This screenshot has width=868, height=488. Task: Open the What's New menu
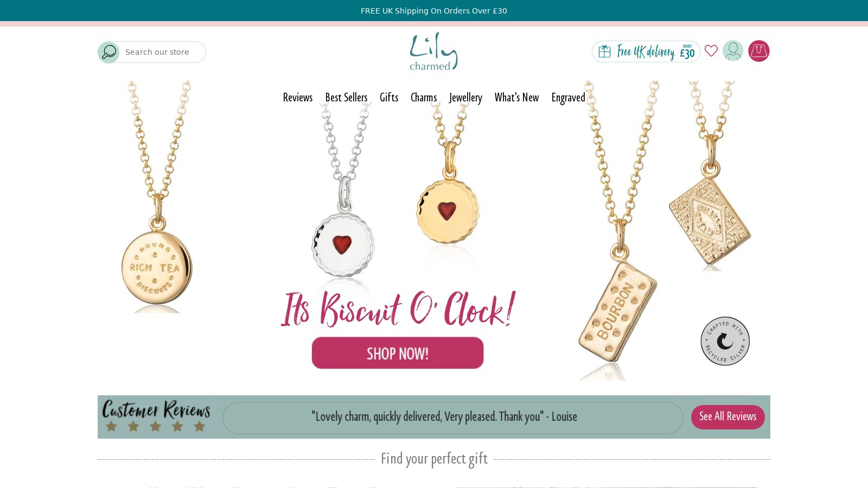(x=516, y=98)
